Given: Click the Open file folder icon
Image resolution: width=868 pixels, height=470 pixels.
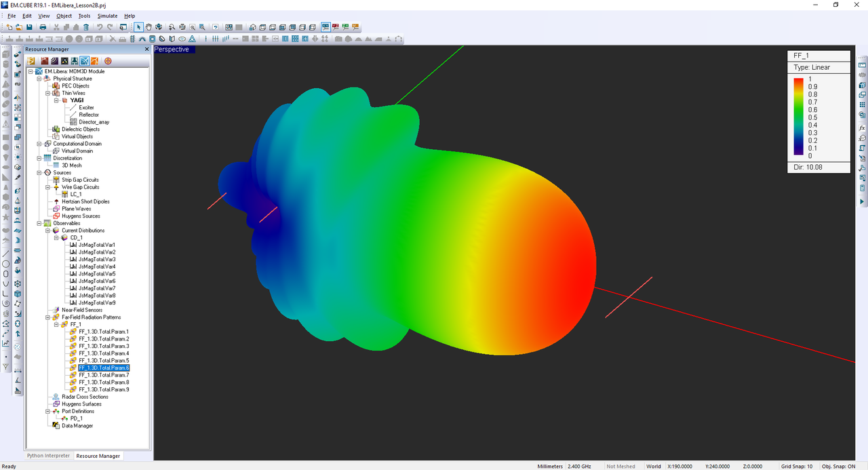Looking at the screenshot, I should point(18,27).
